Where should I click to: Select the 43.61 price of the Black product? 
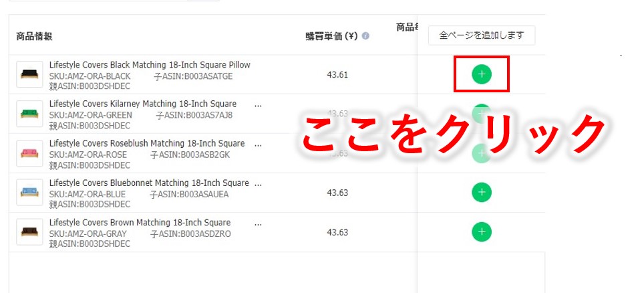[337, 75]
